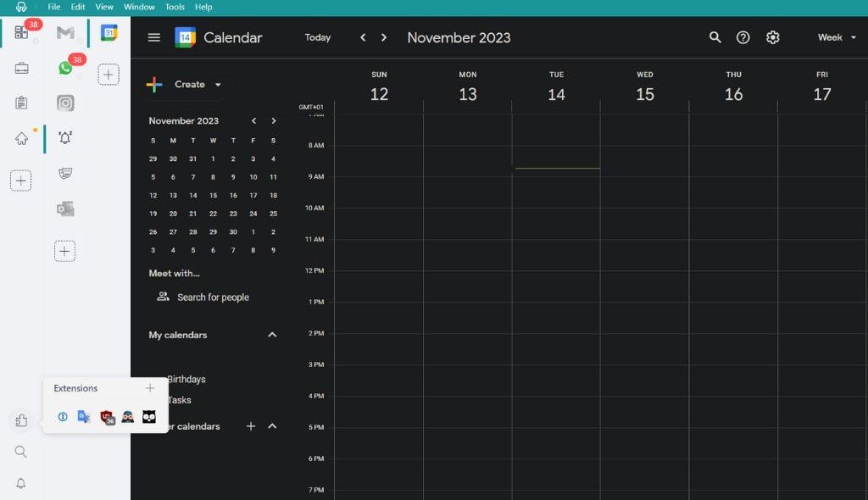Toggle the puzzle-piece extensions button
868x500 pixels.
click(x=21, y=421)
